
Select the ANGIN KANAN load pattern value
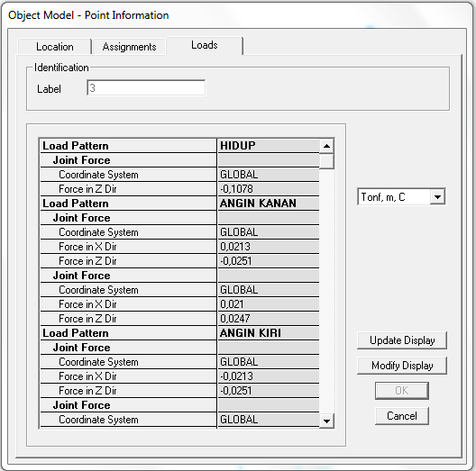click(x=269, y=204)
